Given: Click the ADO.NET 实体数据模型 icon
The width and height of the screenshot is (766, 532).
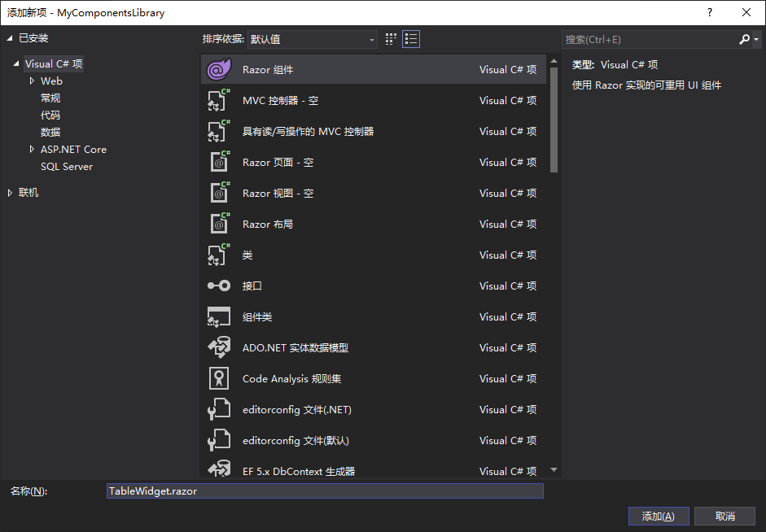Looking at the screenshot, I should pyautogui.click(x=219, y=347).
